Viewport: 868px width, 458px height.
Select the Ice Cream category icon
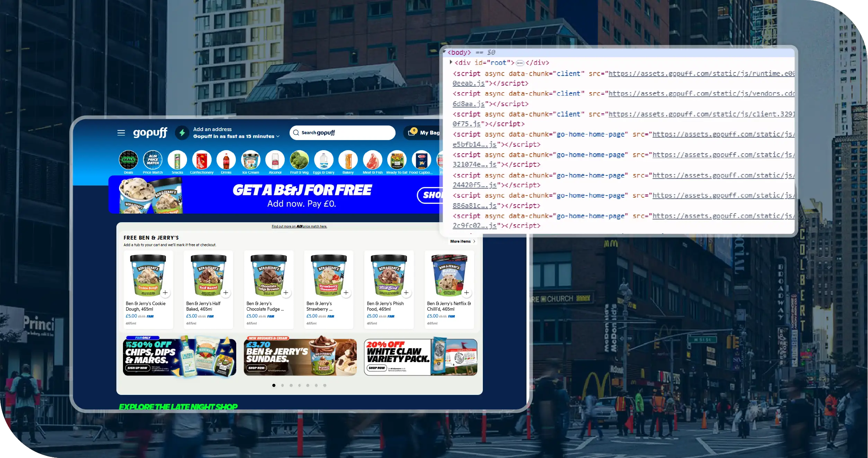[250, 160]
